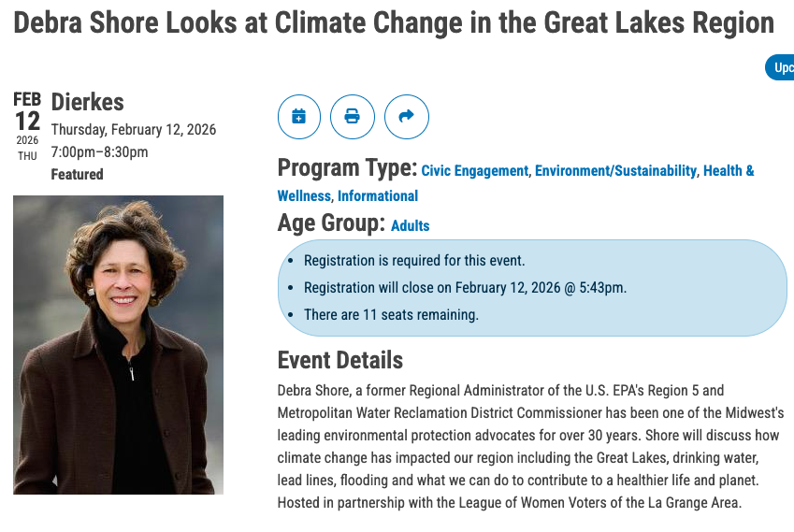Click the registration is required notice
794x532 pixels.
414,261
